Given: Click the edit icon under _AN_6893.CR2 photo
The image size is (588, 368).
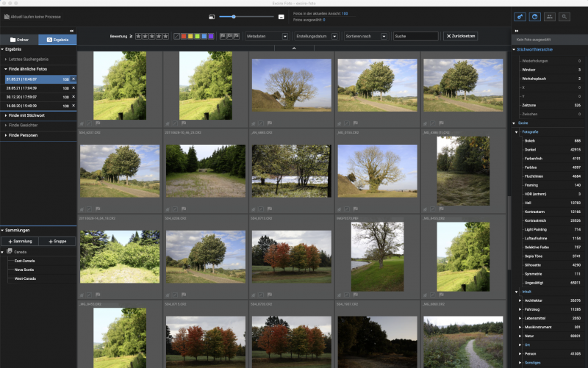Looking at the screenshot, I should coord(261,209).
